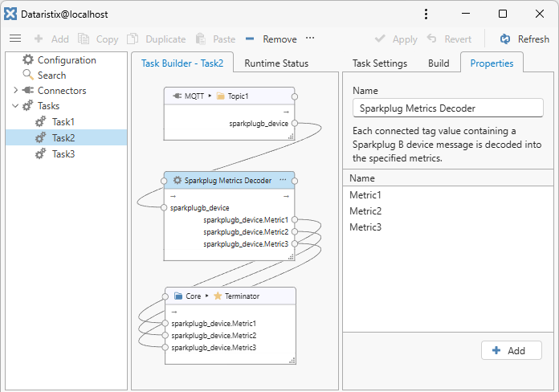Select Task1 in the tree

[x=63, y=121]
